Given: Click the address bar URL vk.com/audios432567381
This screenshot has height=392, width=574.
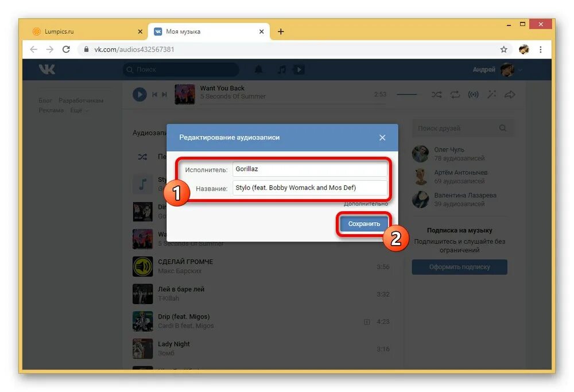Looking at the screenshot, I should (x=134, y=49).
